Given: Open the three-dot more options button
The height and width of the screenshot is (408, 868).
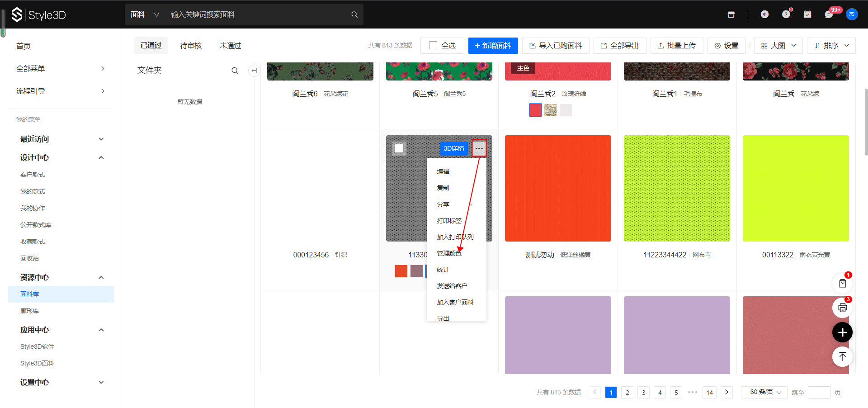Looking at the screenshot, I should [479, 148].
